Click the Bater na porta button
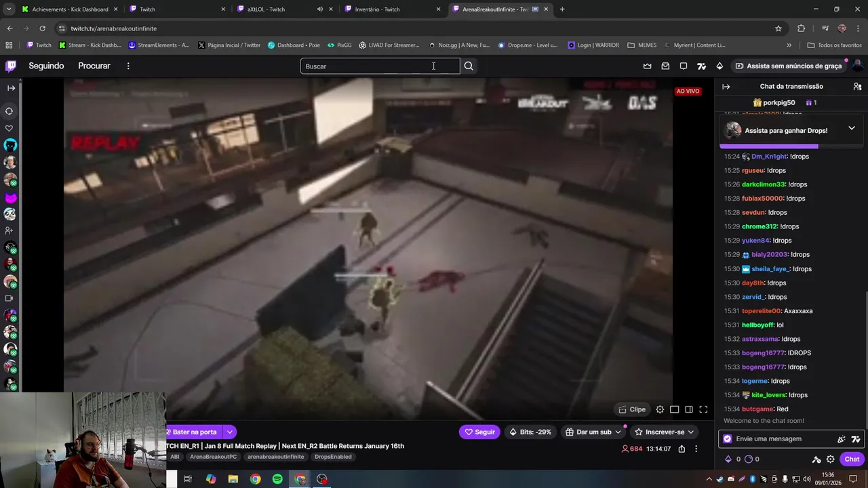868x488 pixels. [194, 432]
